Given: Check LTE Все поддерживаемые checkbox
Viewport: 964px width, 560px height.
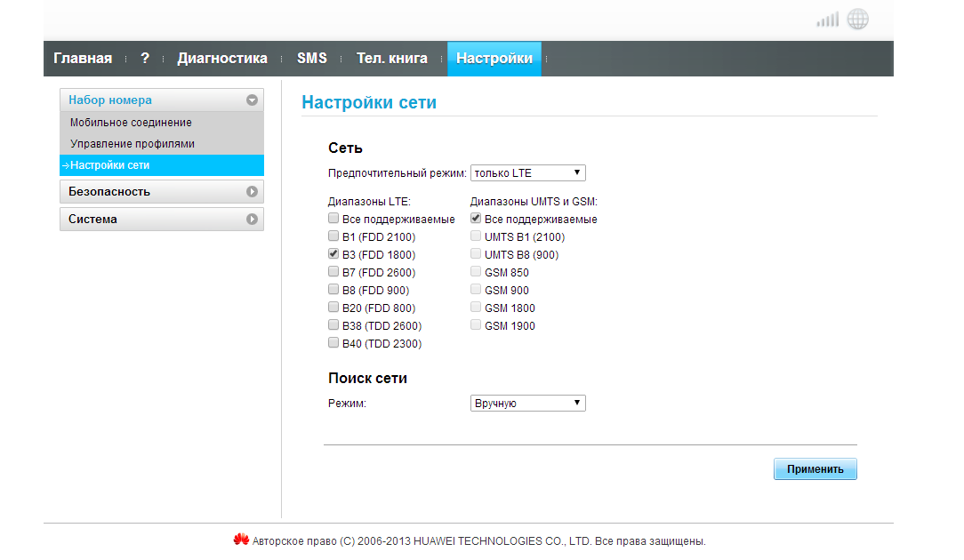Looking at the screenshot, I should pos(333,219).
